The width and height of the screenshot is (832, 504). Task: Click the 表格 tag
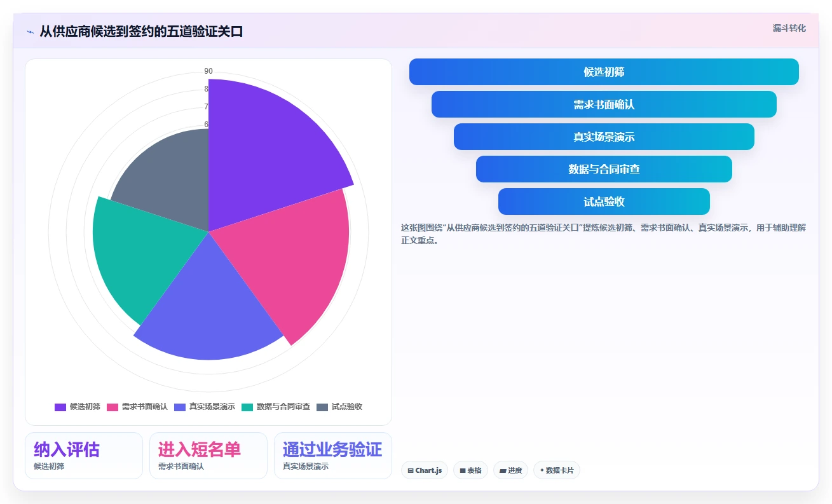[470, 470]
